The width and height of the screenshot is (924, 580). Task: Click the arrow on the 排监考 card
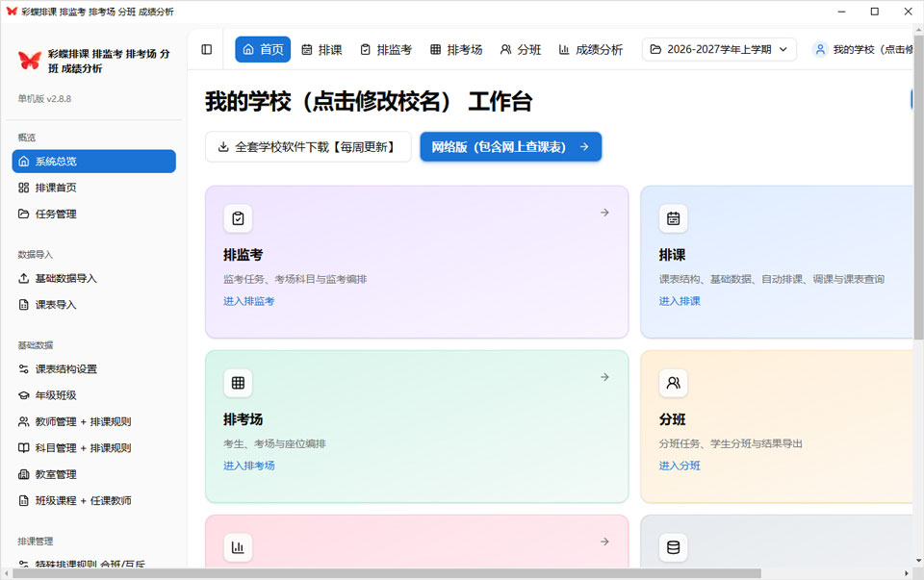pos(604,213)
